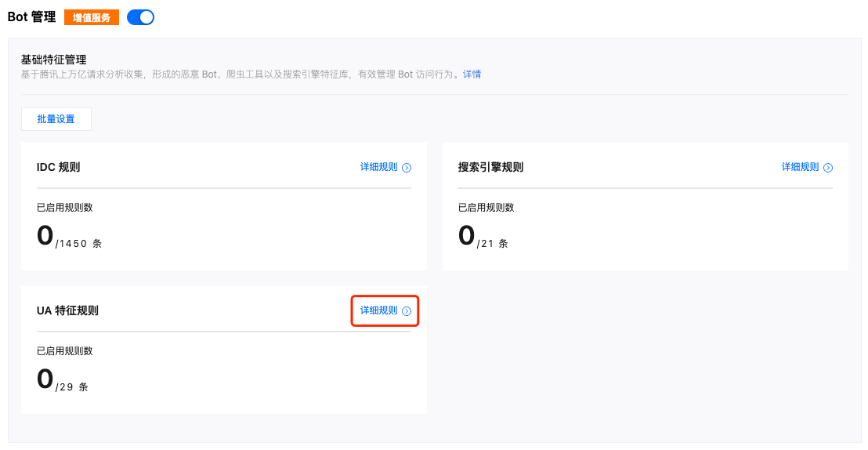Open 详细规则 for 搜索引擎规则

pyautogui.click(x=800, y=167)
